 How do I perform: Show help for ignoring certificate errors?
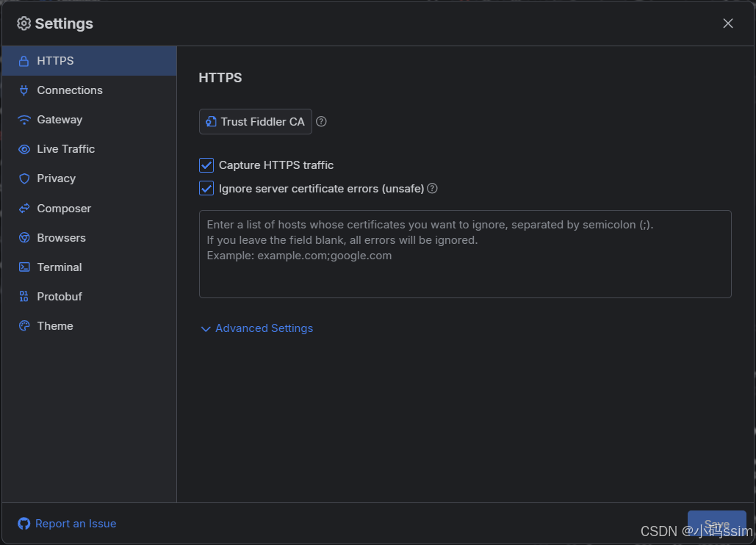[x=433, y=189]
